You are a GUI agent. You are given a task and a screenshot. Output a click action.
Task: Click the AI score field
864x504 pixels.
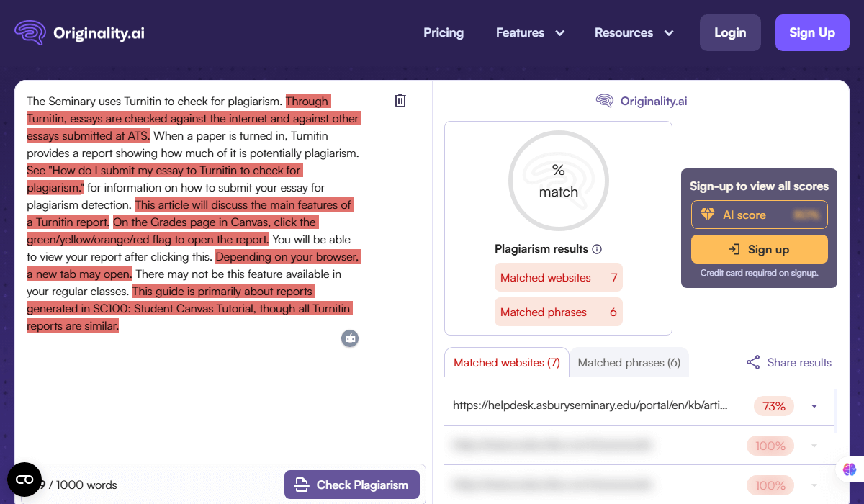pyautogui.click(x=760, y=215)
